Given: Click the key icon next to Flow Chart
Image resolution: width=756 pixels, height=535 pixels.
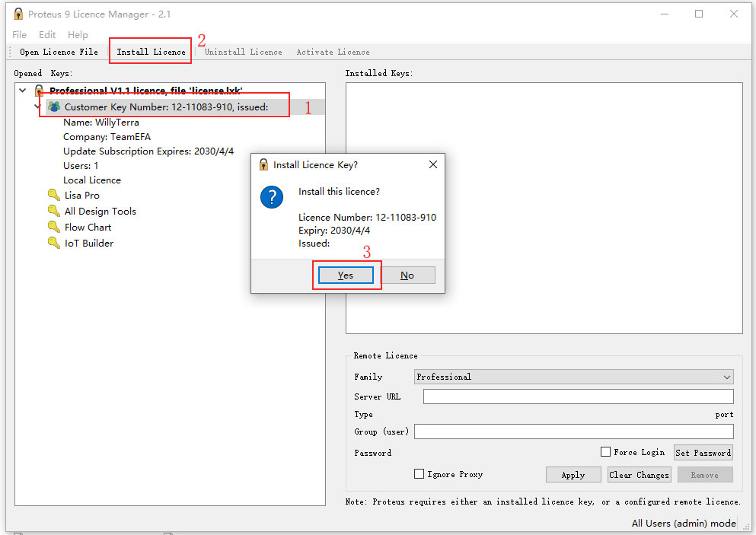Looking at the screenshot, I should pyautogui.click(x=54, y=227).
